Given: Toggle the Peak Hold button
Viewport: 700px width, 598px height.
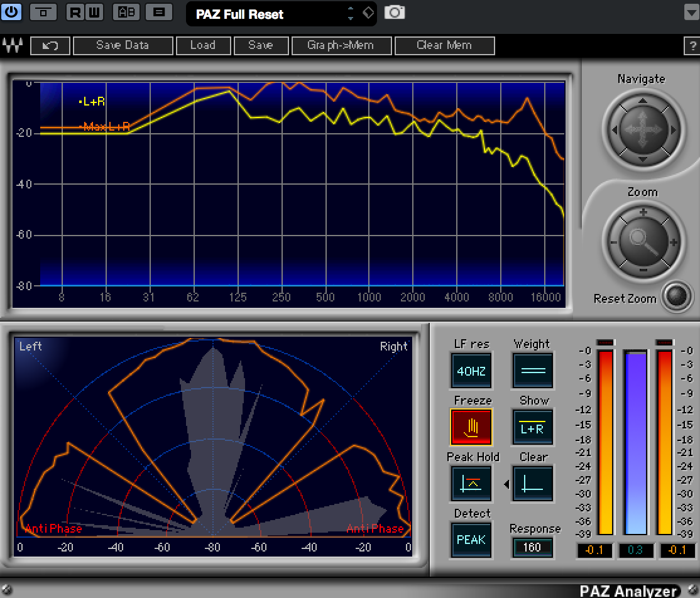Looking at the screenshot, I should pyautogui.click(x=471, y=484).
